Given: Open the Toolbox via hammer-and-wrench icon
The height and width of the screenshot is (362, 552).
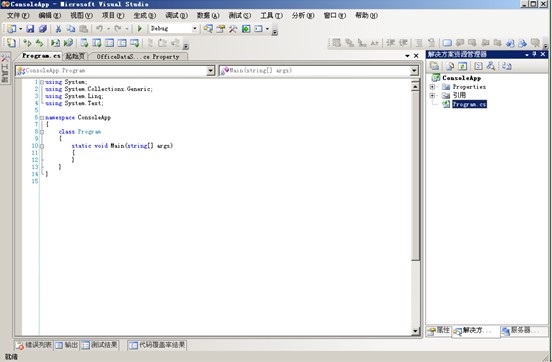Looking at the screenshot, I should tap(233, 29).
